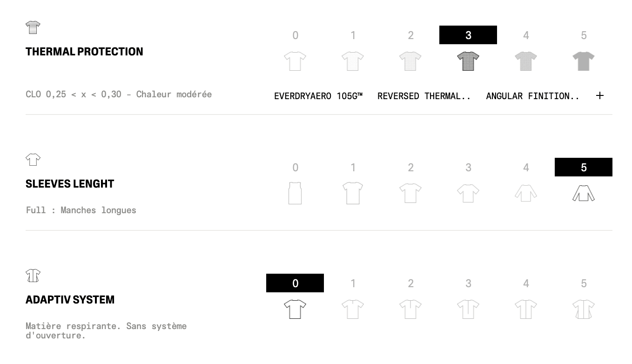Image resolution: width=632 pixels, height=364 pixels.
Task: Select the level 5 solid gray thermal shirt icon
Action: click(584, 61)
